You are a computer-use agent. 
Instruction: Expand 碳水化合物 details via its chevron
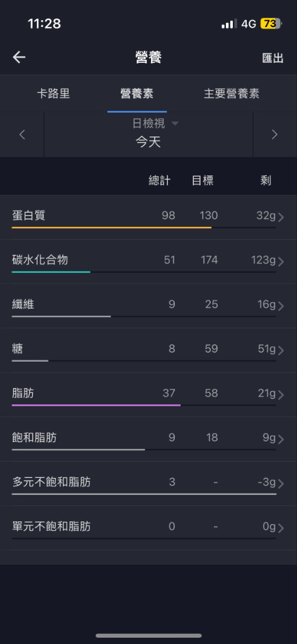pyautogui.click(x=281, y=261)
